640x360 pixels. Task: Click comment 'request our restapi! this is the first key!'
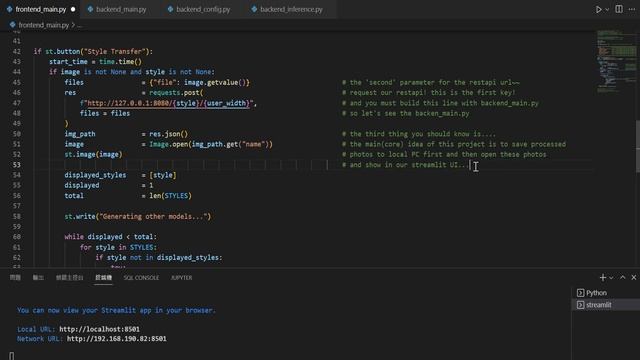[x=429, y=93]
